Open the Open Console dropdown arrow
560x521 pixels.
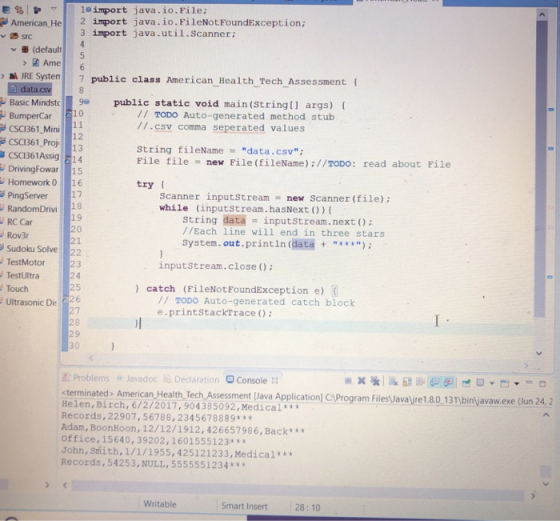coord(516,384)
